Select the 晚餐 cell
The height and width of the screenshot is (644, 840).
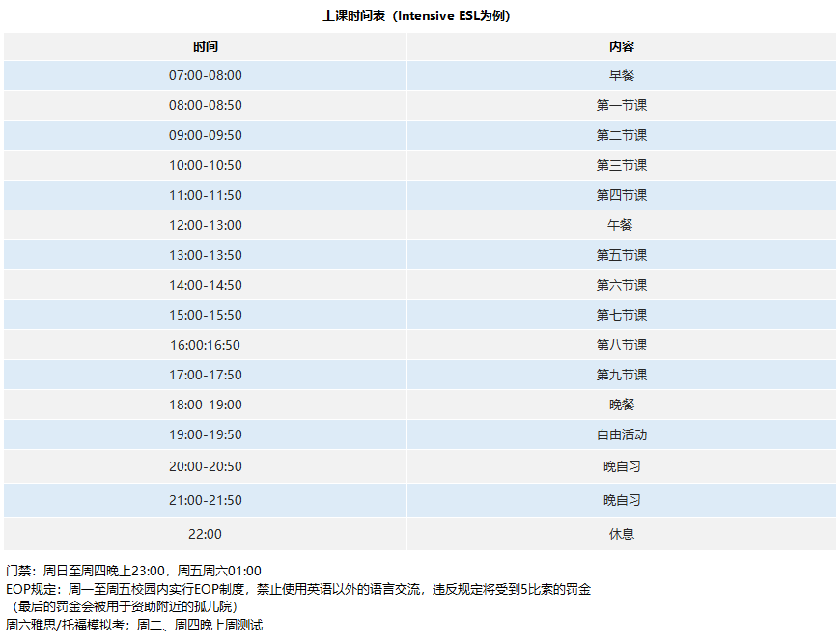(x=622, y=406)
